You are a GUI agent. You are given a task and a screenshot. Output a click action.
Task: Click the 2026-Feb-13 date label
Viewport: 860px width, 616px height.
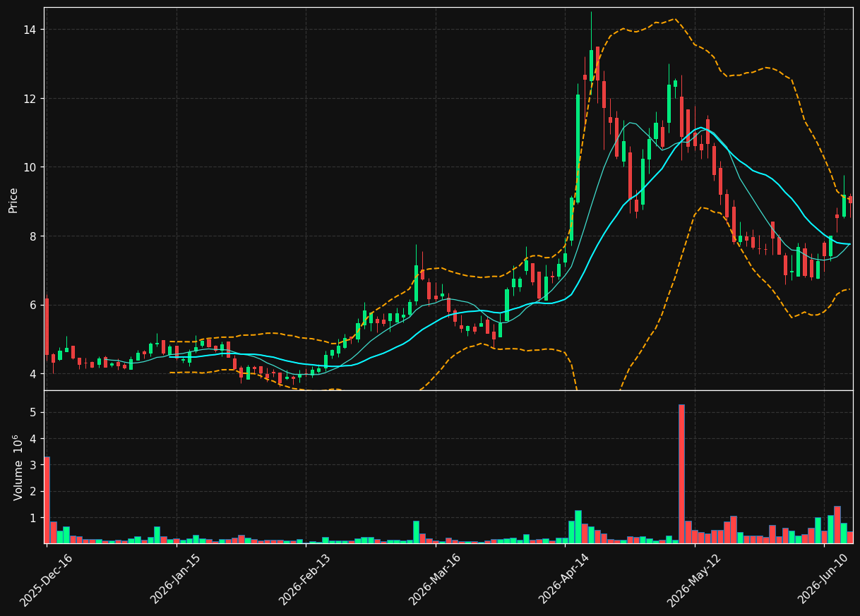tap(305, 579)
